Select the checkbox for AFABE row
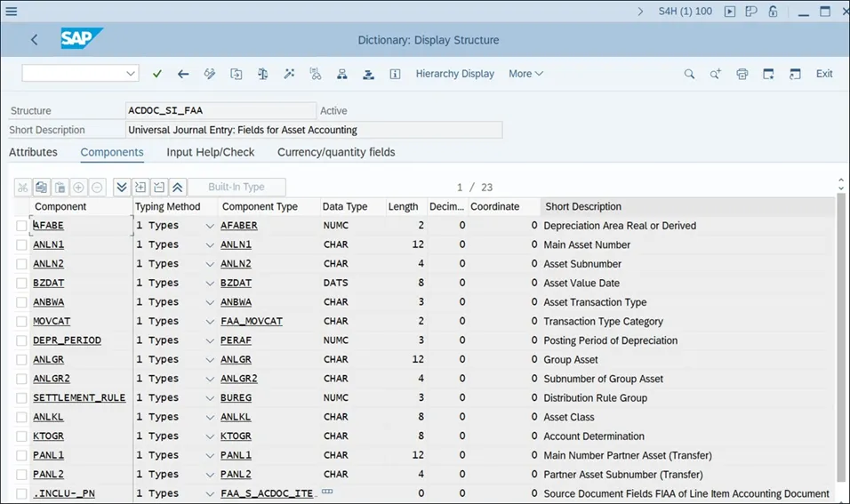The image size is (850, 504). pos(21,226)
